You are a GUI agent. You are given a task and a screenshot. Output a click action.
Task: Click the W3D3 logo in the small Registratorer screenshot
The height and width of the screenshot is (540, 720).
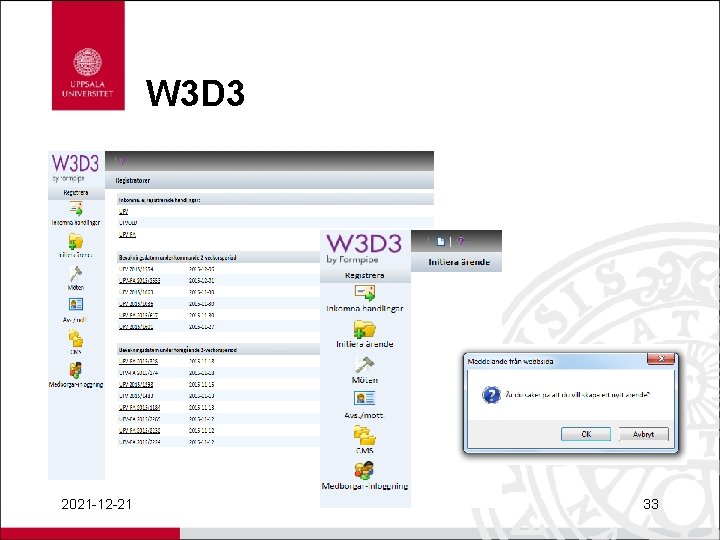coord(75,168)
